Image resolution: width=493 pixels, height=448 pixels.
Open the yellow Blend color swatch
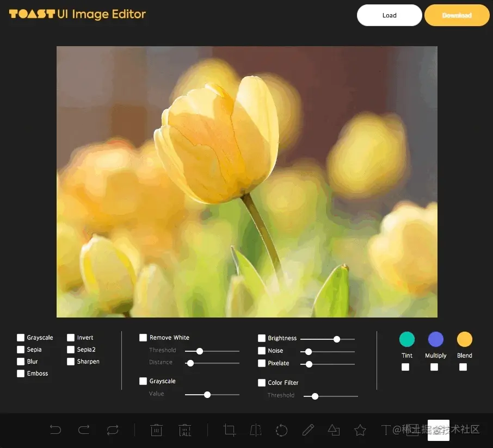[464, 339]
